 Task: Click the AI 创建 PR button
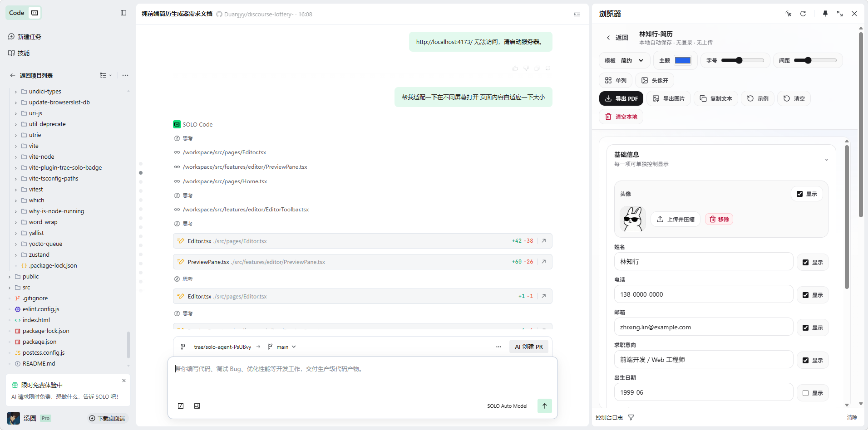click(528, 347)
